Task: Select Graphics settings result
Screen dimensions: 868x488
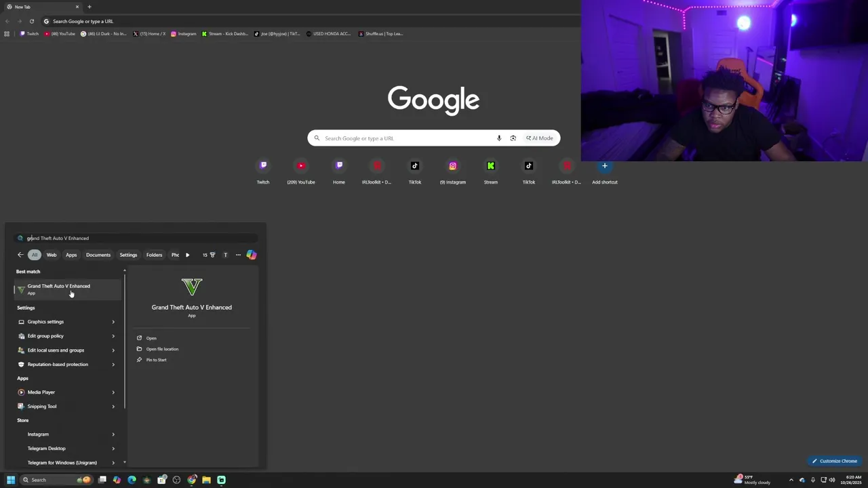Action: click(x=61, y=322)
